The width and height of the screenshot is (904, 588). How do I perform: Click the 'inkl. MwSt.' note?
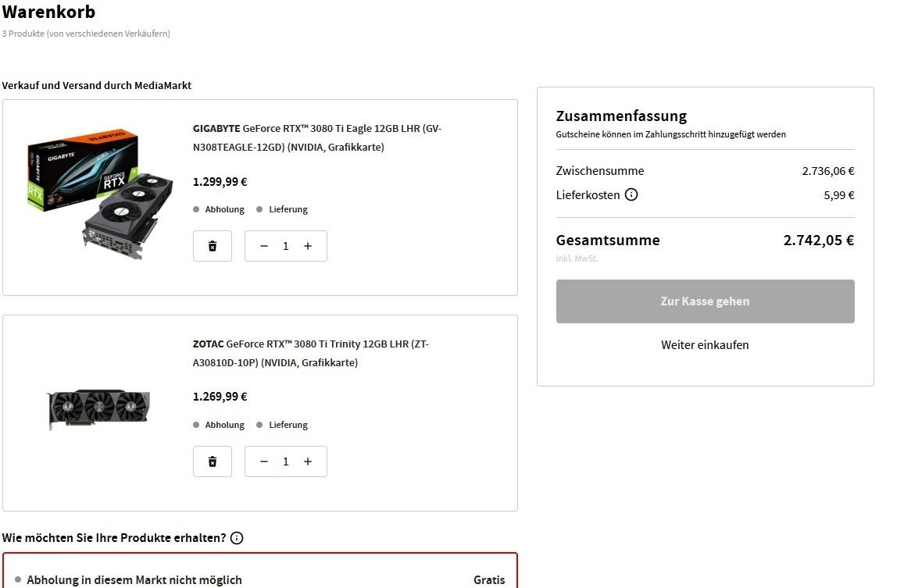[x=577, y=258]
